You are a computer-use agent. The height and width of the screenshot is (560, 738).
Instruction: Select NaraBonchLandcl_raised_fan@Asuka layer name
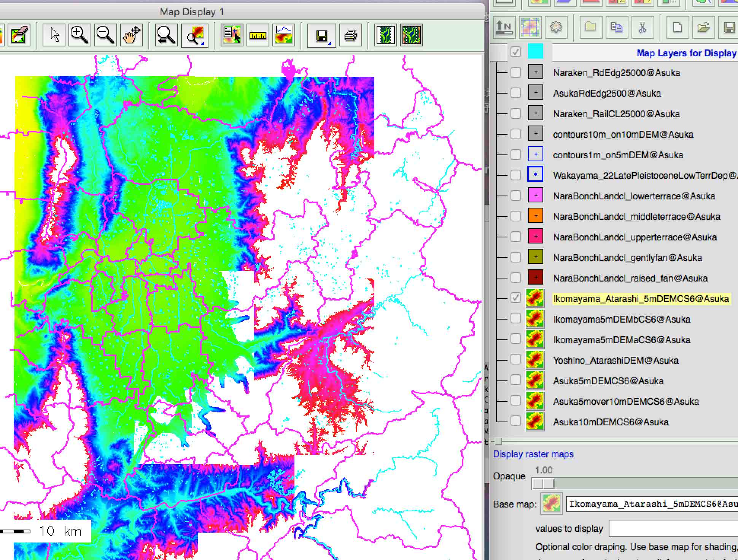point(630,278)
